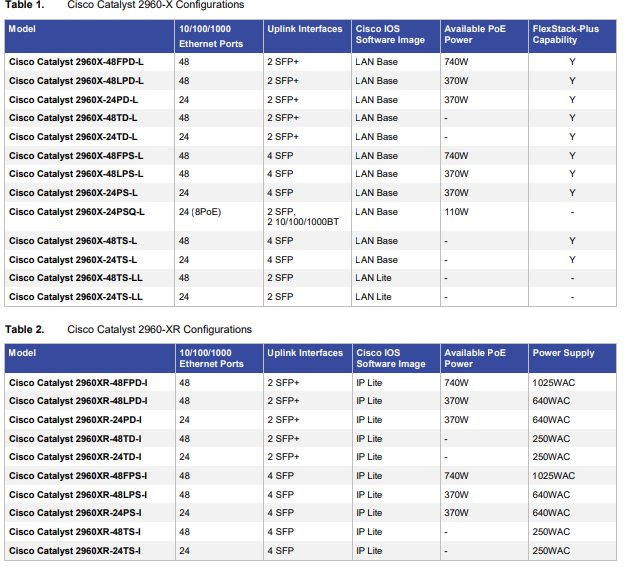Image resolution: width=626 pixels, height=567 pixels.
Task: Select the 24 (8PoE) ports cell
Action: pos(200,212)
